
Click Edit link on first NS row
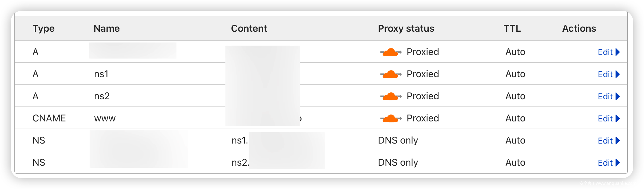(605, 141)
